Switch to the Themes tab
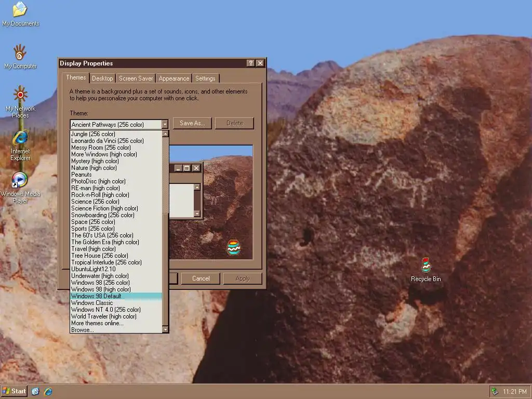Viewport: 532px width, 399px height. [76, 78]
